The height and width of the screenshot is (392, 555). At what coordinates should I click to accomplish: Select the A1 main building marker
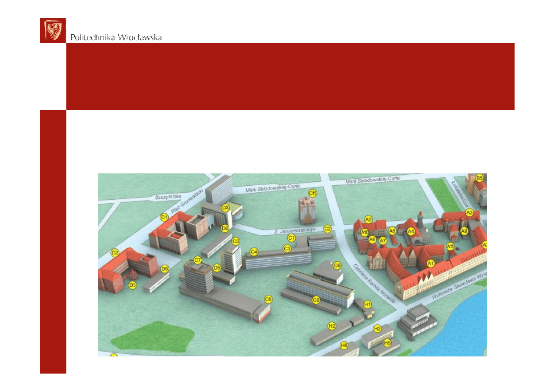[431, 263]
